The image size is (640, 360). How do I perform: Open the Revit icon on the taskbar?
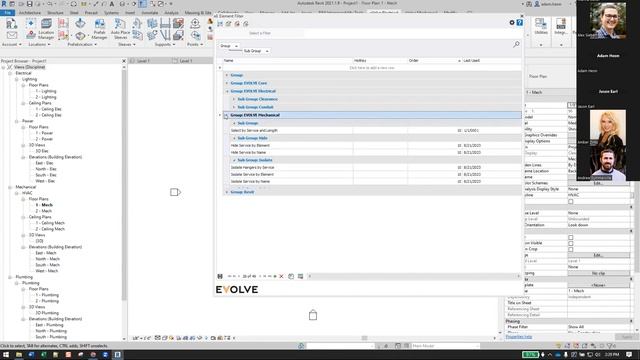pyautogui.click(x=118, y=355)
